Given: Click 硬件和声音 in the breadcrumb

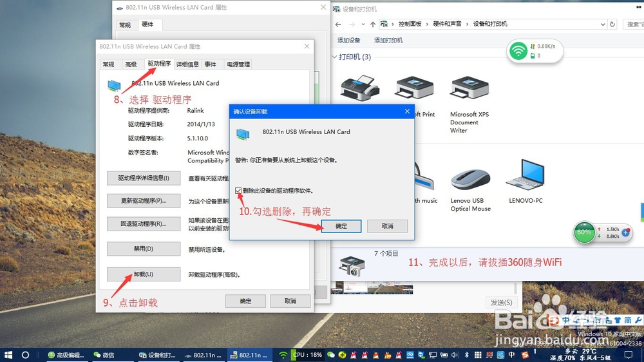Looking at the screenshot, I should (x=447, y=24).
